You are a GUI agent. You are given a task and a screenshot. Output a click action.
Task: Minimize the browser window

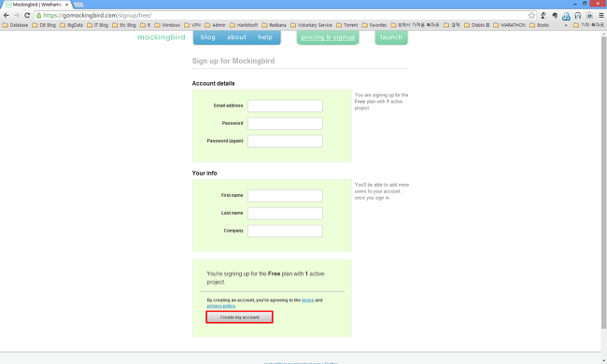point(575,4)
